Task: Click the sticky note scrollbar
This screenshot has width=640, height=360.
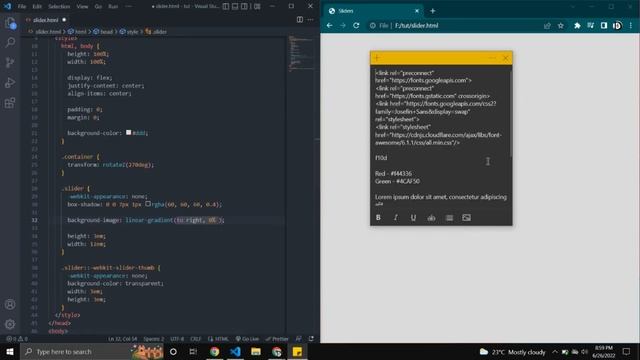Action: (511, 113)
